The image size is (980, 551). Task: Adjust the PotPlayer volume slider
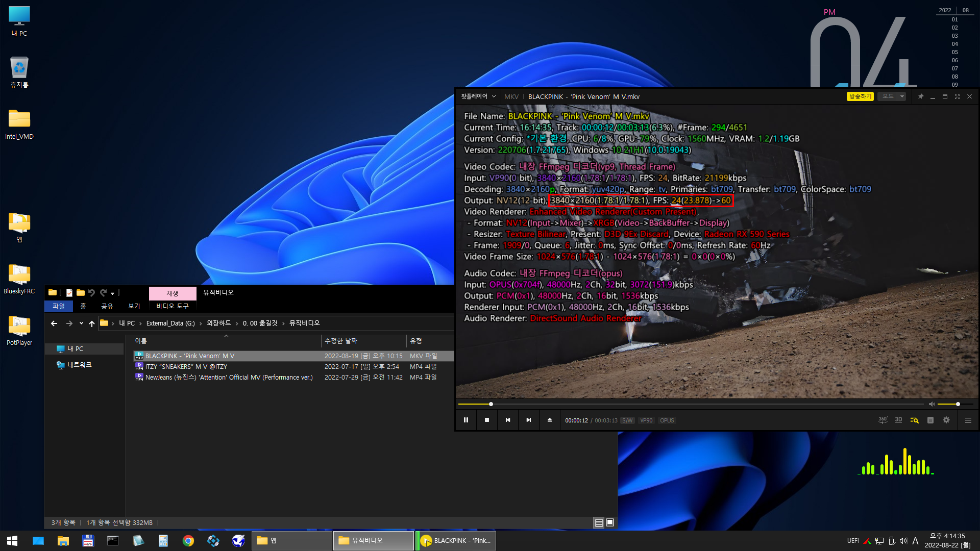pos(955,404)
